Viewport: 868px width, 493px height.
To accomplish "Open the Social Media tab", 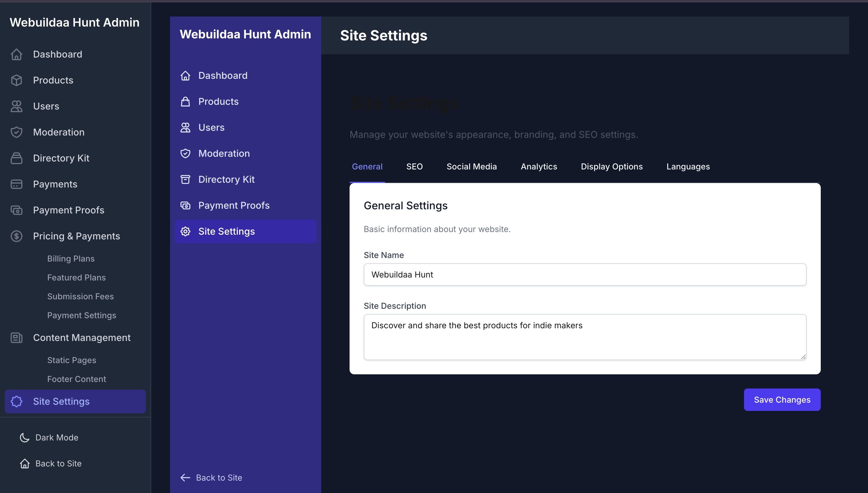I will click(471, 166).
